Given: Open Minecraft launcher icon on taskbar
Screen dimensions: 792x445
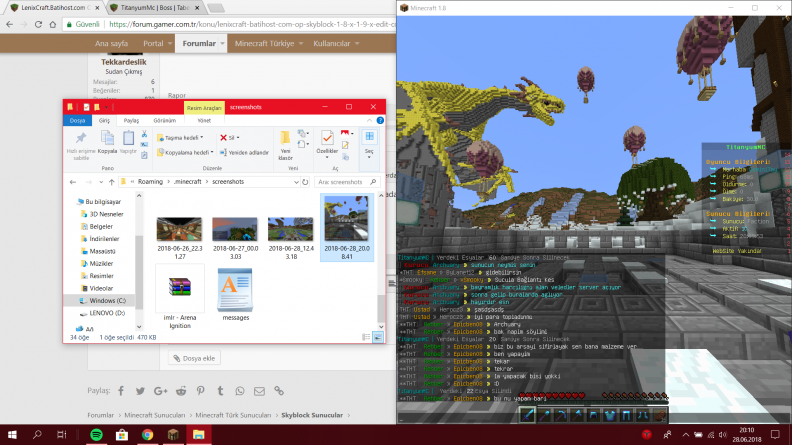Looking at the screenshot, I should [x=173, y=434].
